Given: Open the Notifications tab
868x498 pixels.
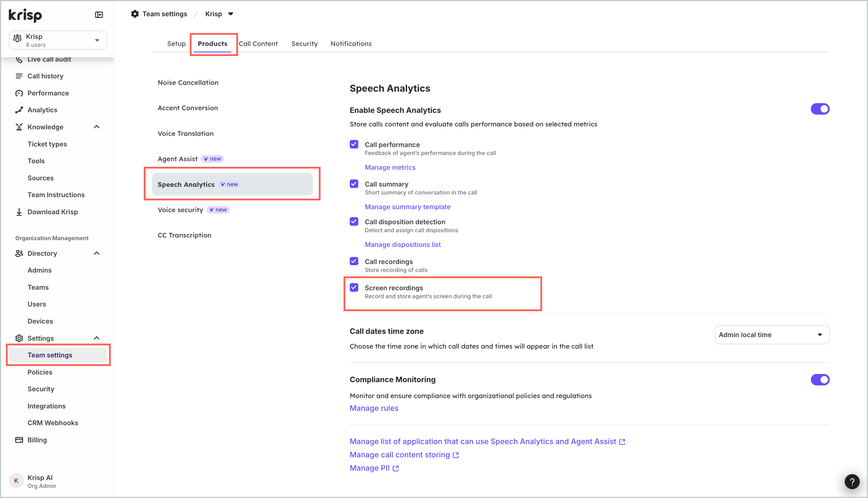Looking at the screenshot, I should tap(351, 44).
